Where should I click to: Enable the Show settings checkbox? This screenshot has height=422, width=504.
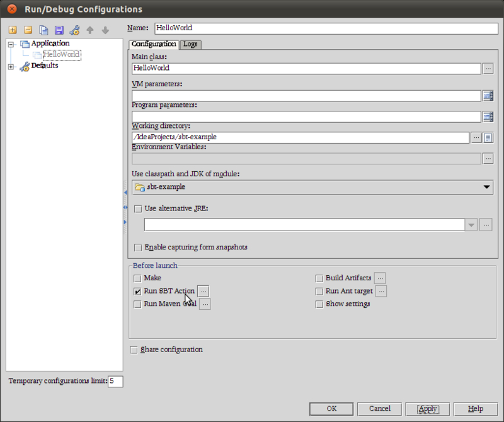click(x=319, y=304)
